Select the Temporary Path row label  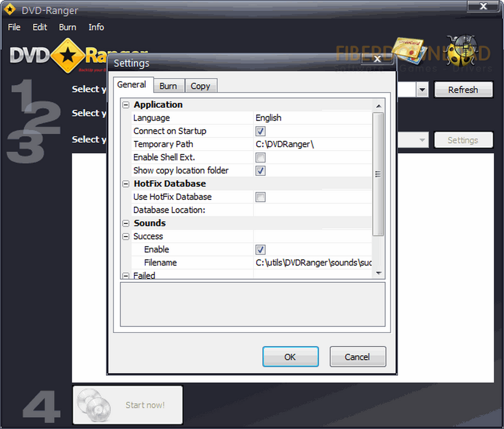point(163,144)
